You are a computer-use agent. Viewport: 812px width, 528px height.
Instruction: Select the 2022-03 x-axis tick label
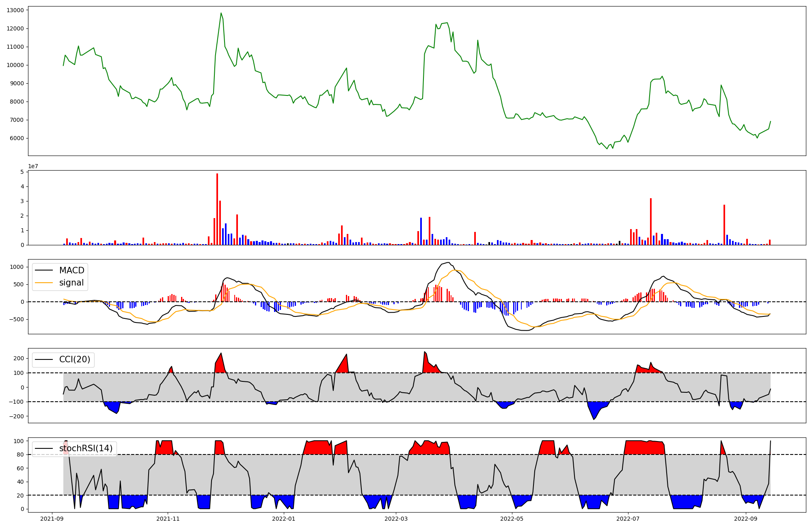(x=396, y=519)
